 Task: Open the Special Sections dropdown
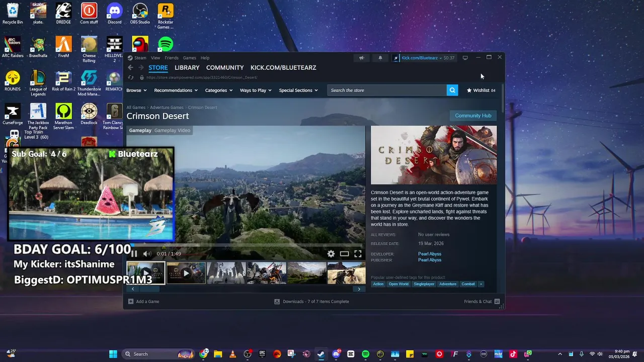(x=298, y=90)
